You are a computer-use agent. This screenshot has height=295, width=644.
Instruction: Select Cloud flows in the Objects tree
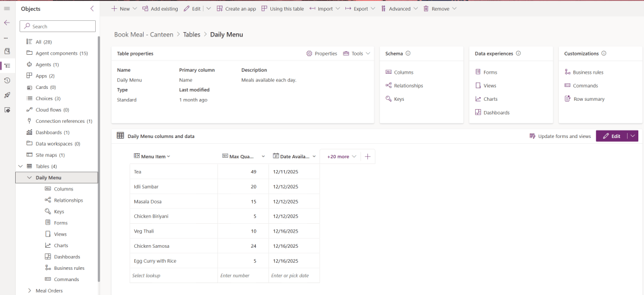coord(52,110)
